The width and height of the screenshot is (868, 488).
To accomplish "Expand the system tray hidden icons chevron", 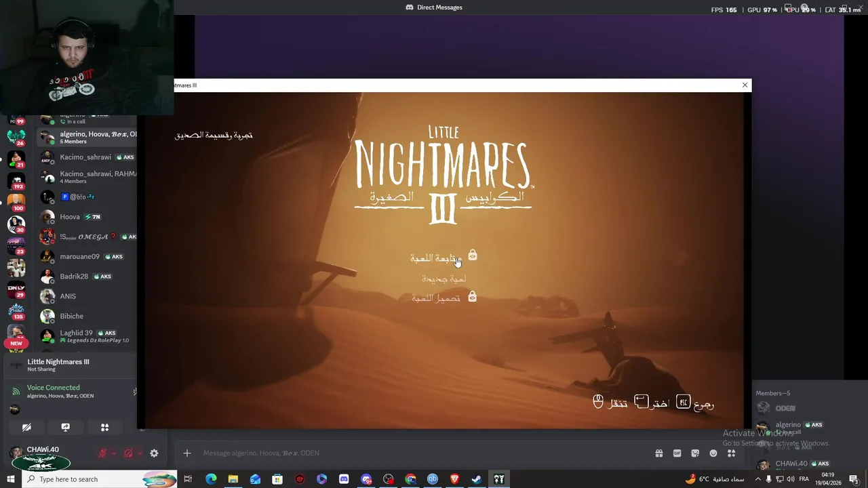I will [x=757, y=479].
